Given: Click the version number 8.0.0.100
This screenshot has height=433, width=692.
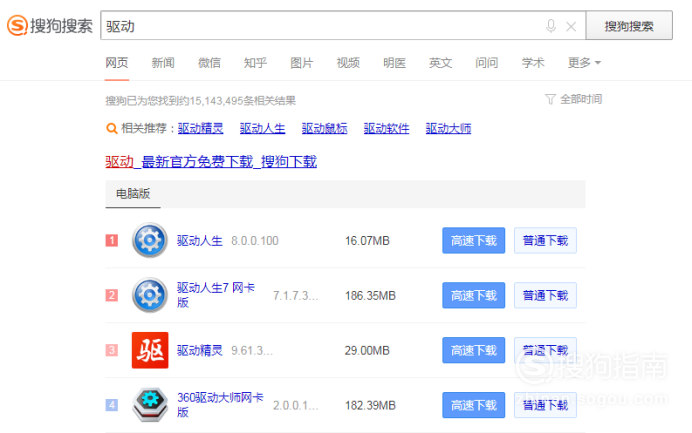Looking at the screenshot, I should tap(255, 241).
